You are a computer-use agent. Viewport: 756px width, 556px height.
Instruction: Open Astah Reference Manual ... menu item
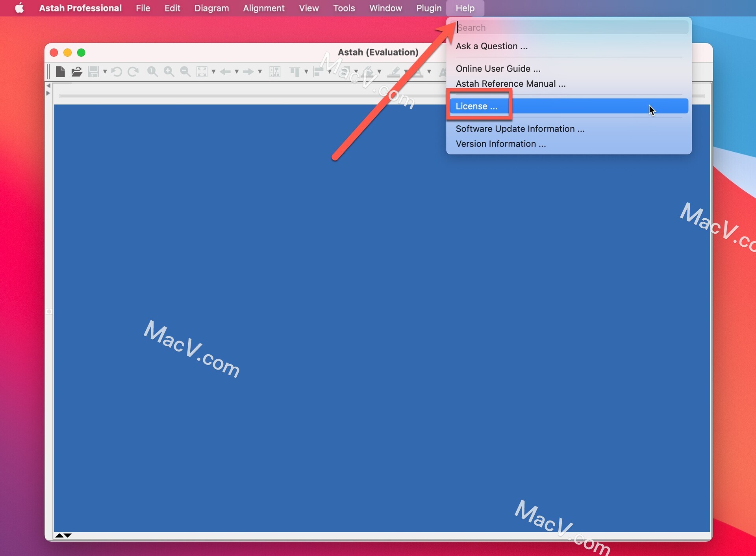coord(569,84)
